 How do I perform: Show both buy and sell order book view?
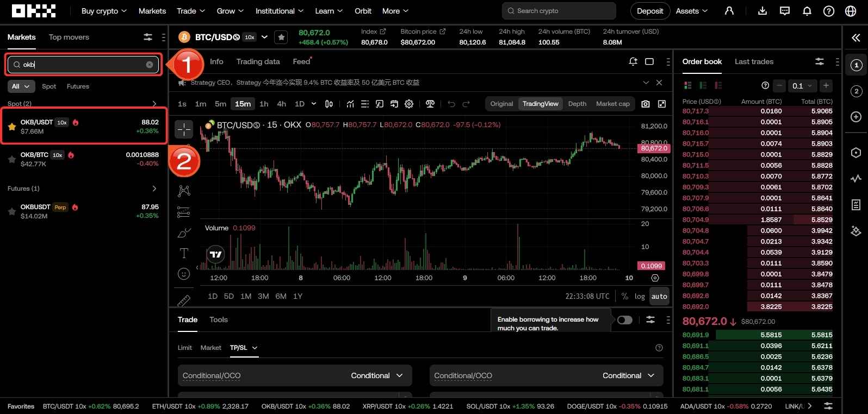click(x=688, y=85)
